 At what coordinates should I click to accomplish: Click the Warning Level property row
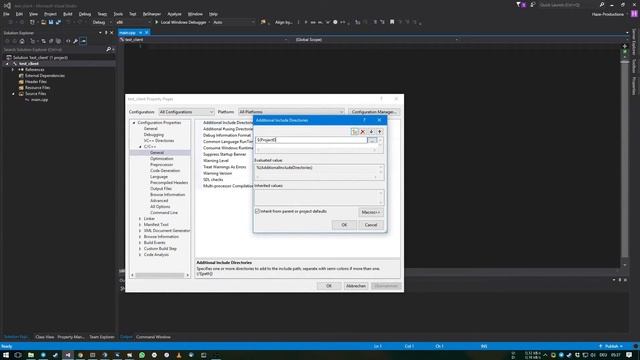(216, 160)
